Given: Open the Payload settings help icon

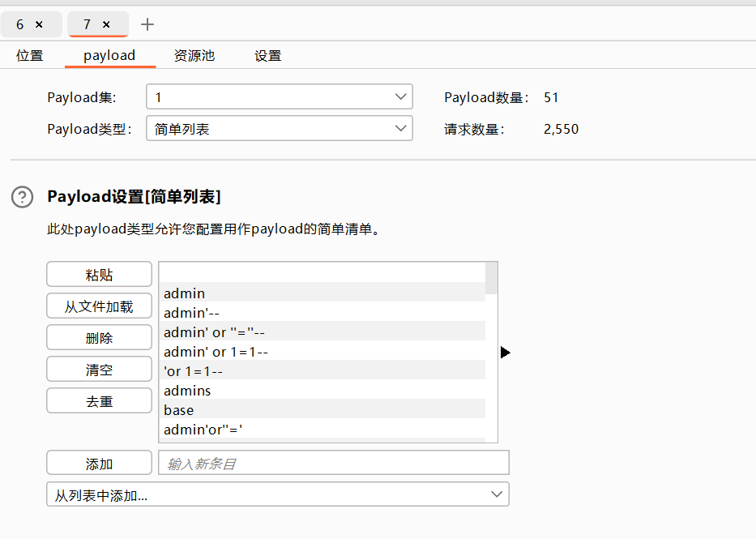Looking at the screenshot, I should (x=22, y=197).
